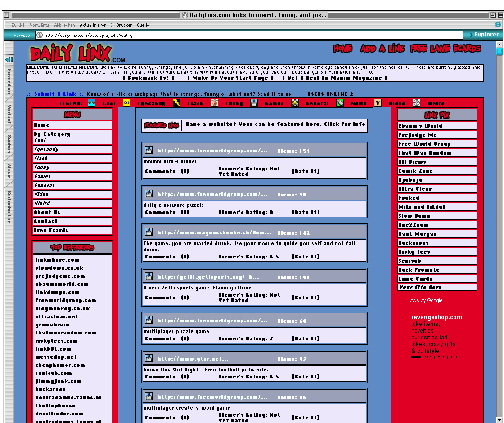Click Quelle in browser toolbar

coord(143,25)
